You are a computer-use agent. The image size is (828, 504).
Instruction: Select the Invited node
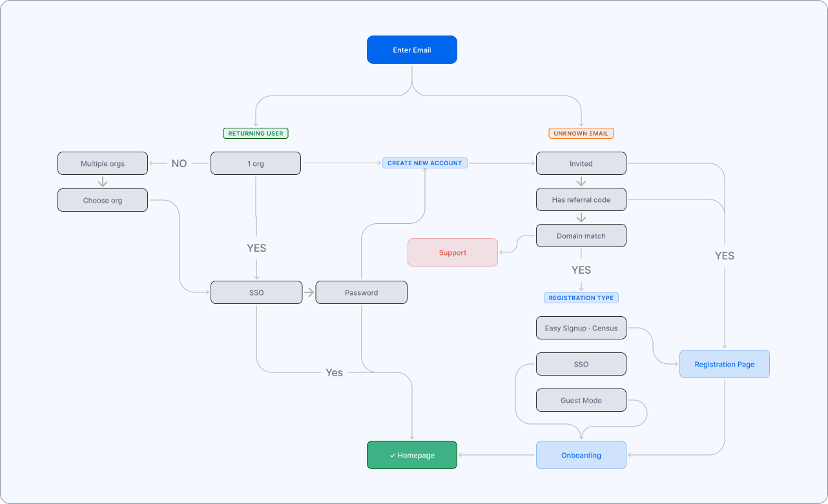581,163
